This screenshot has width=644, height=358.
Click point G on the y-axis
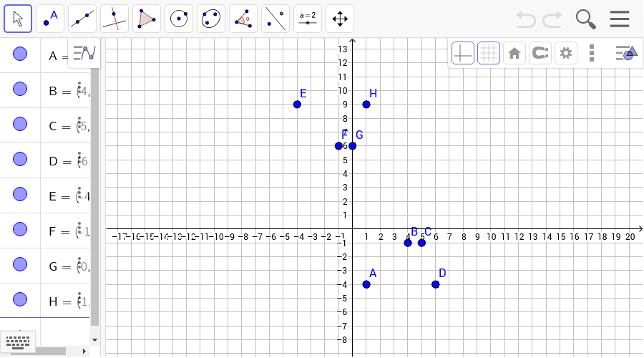(x=352, y=146)
